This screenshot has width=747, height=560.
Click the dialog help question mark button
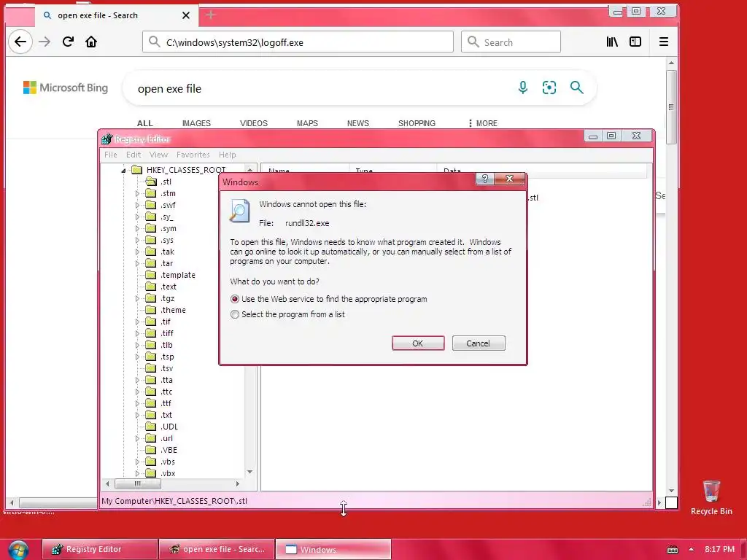(485, 179)
